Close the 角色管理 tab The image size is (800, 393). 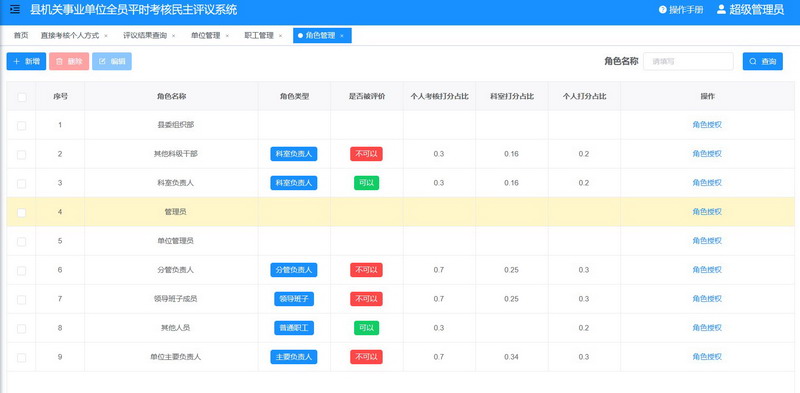tap(342, 36)
